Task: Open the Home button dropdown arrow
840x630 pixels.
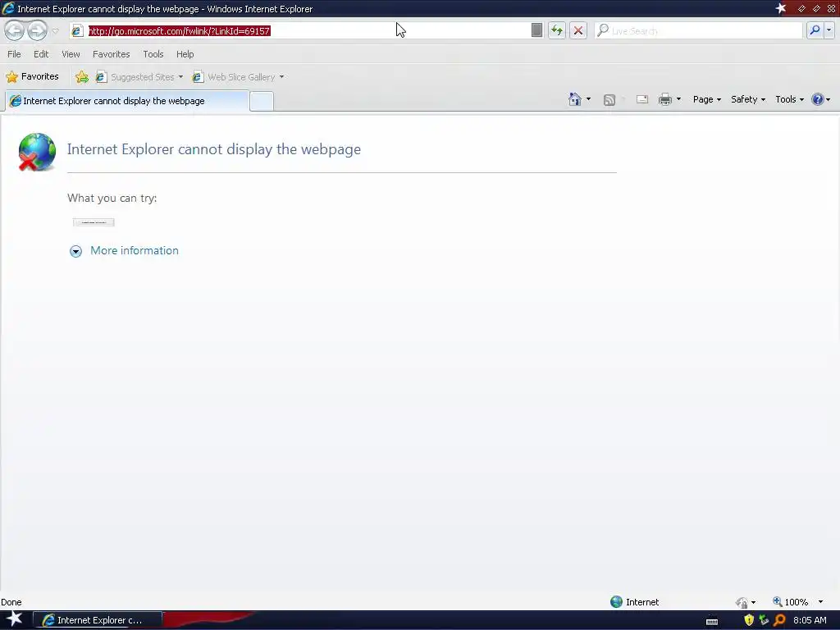Action: (588, 99)
